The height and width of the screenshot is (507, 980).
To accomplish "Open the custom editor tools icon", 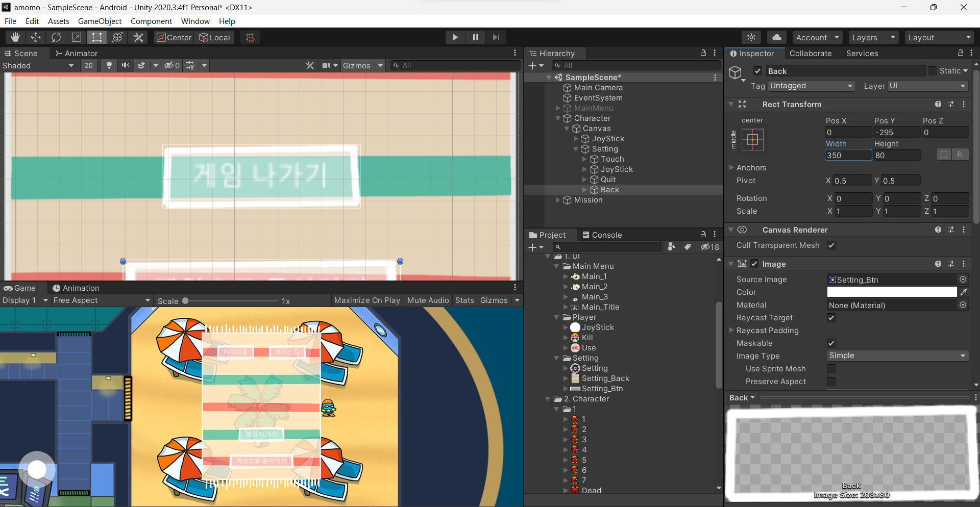I will coord(138,37).
